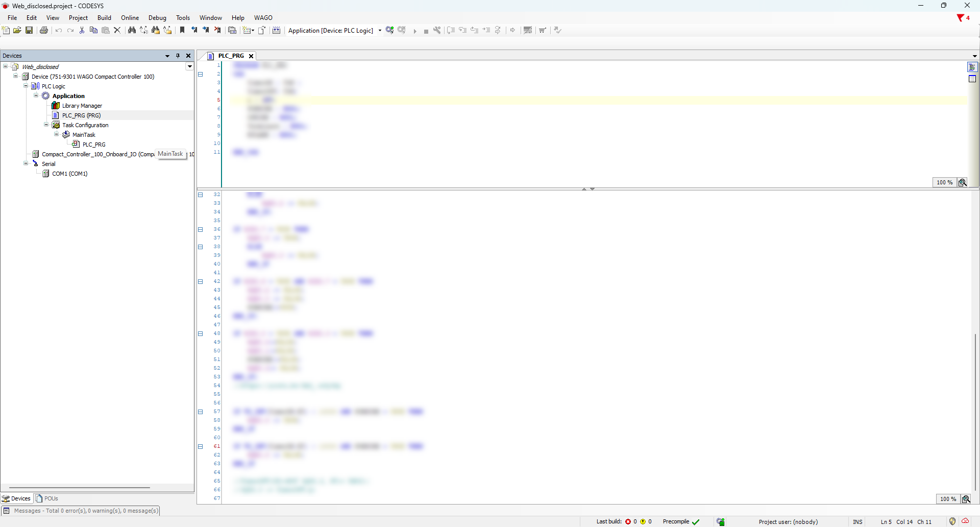Click the Delete X toolbar icon
The image size is (980, 527).
coord(117,30)
